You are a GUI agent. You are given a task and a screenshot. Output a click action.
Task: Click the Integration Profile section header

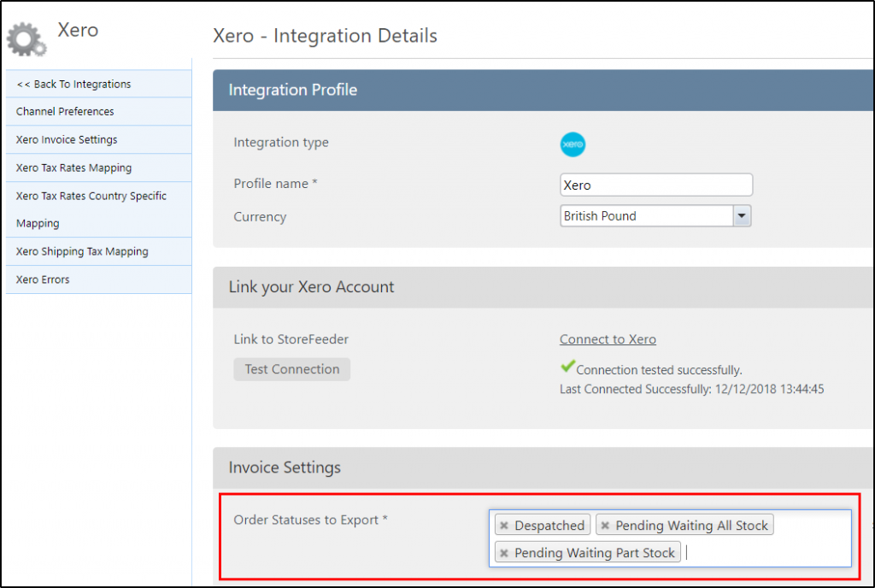543,91
